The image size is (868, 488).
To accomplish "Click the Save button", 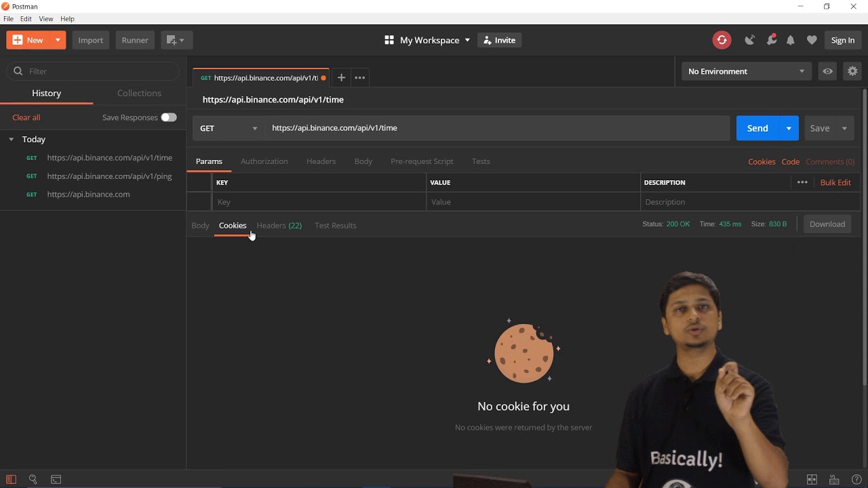I will (x=820, y=128).
